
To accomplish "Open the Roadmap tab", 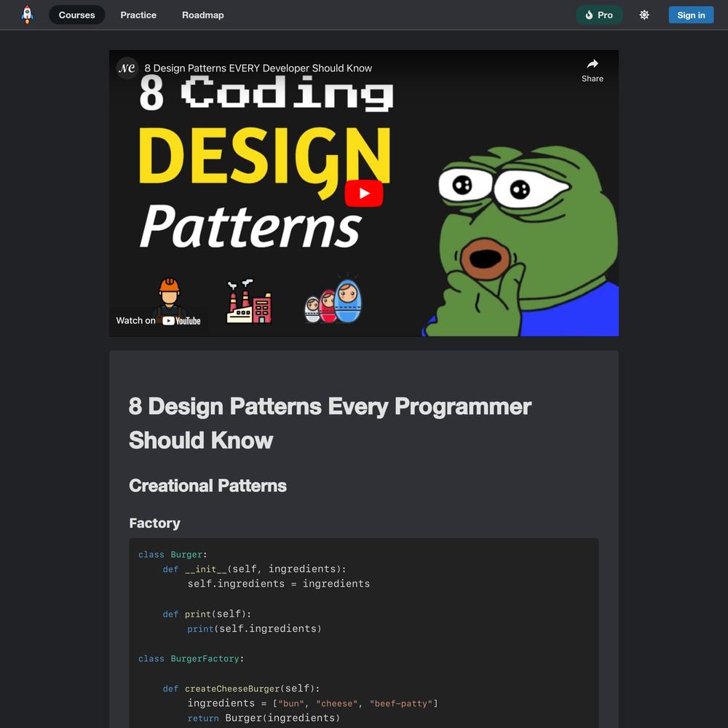I will (203, 15).
